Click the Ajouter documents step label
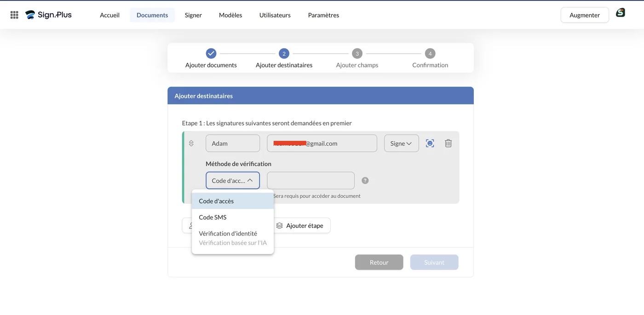The height and width of the screenshot is (315, 644). [211, 65]
